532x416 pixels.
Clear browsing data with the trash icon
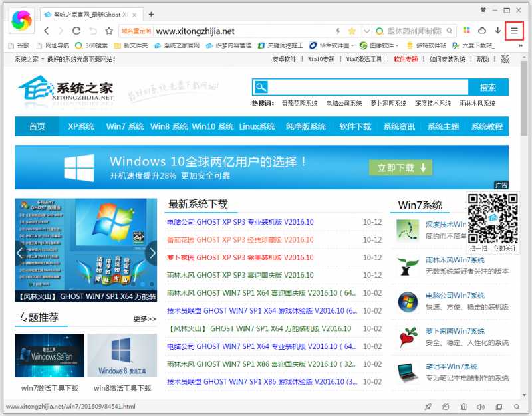(464, 407)
